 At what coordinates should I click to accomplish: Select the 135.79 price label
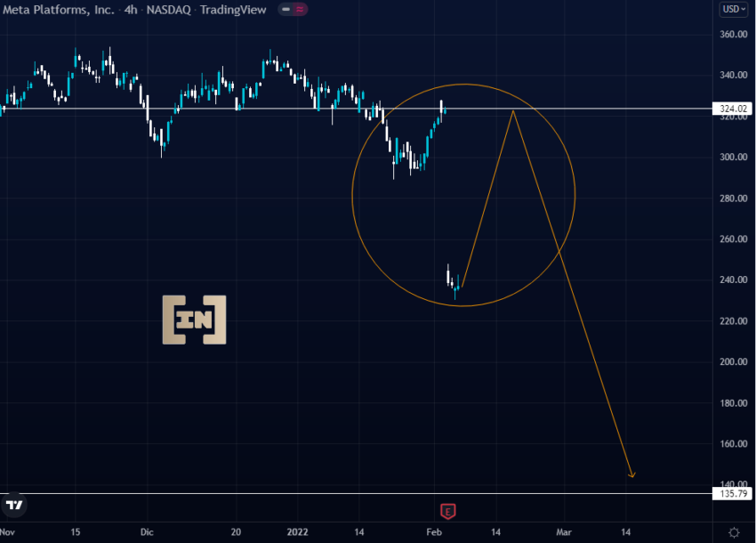(x=732, y=493)
